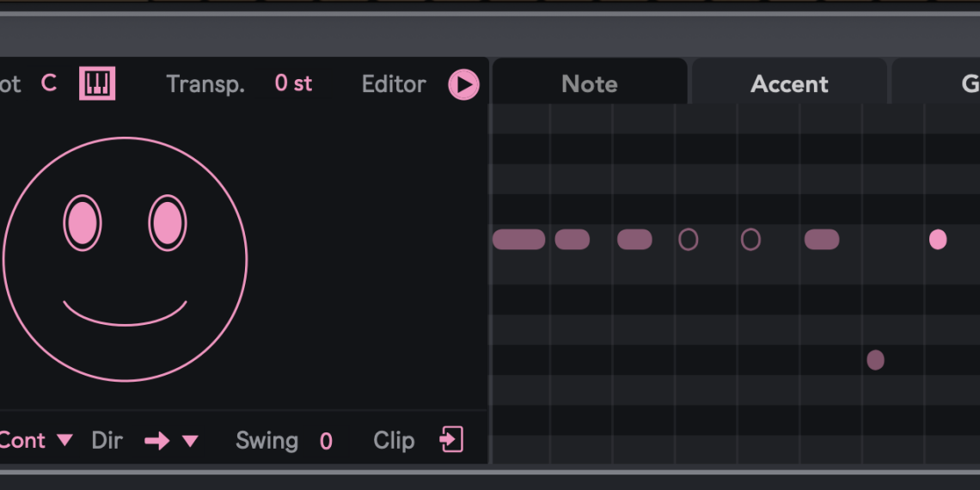
Task: Click the smiley face's curved mouth
Action: (x=125, y=318)
